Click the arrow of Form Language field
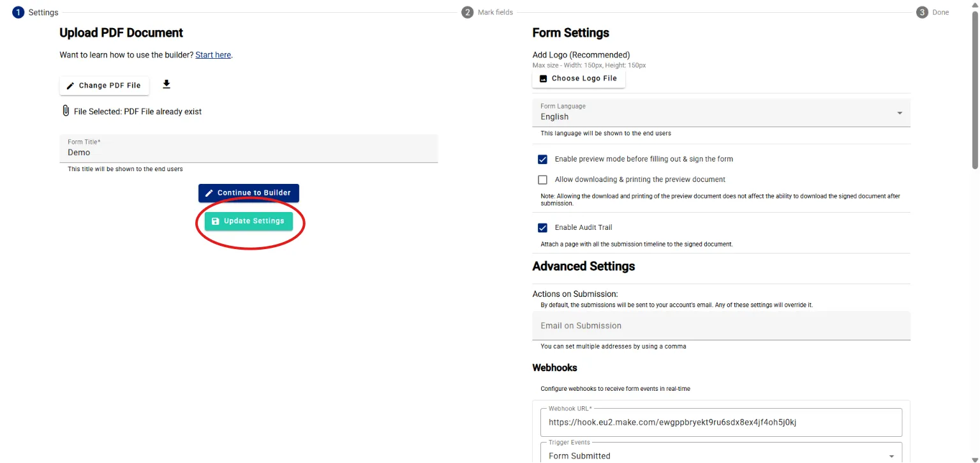The image size is (980, 463). 900,113
